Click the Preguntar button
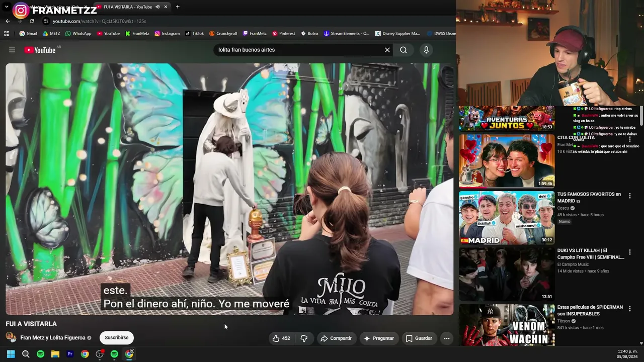 (379, 338)
